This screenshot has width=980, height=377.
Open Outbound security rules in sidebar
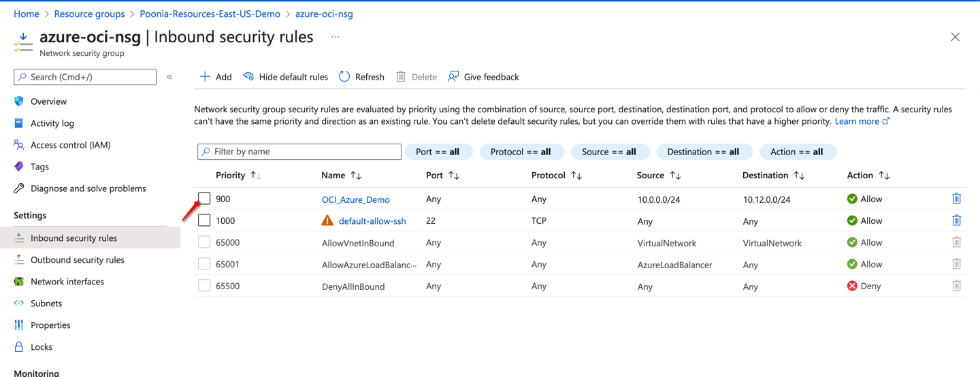click(77, 260)
